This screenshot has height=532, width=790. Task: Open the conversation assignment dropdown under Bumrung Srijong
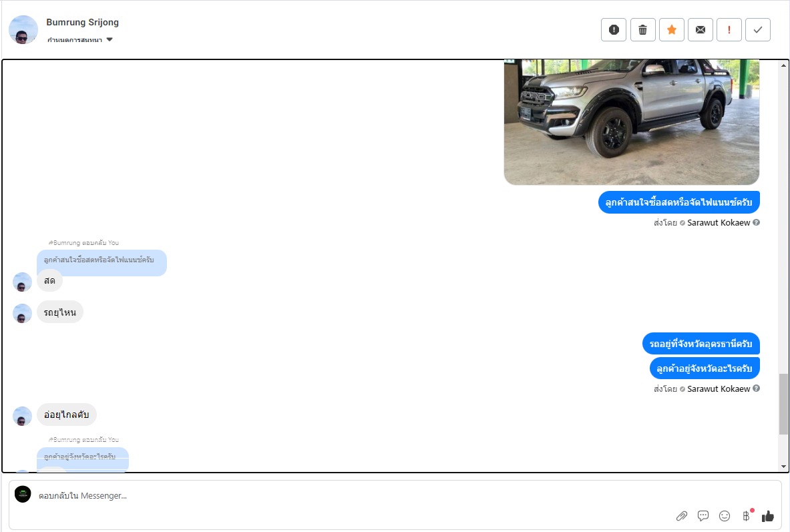pos(79,40)
